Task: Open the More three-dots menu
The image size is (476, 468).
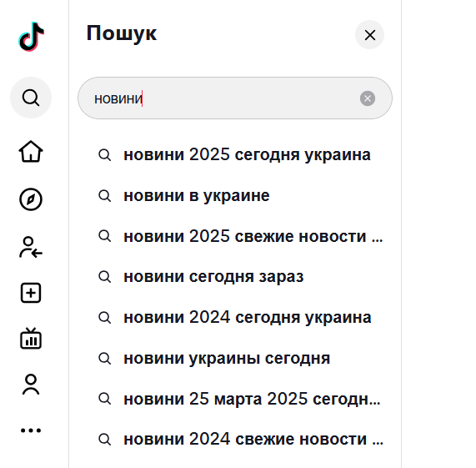Action: pyautogui.click(x=31, y=430)
